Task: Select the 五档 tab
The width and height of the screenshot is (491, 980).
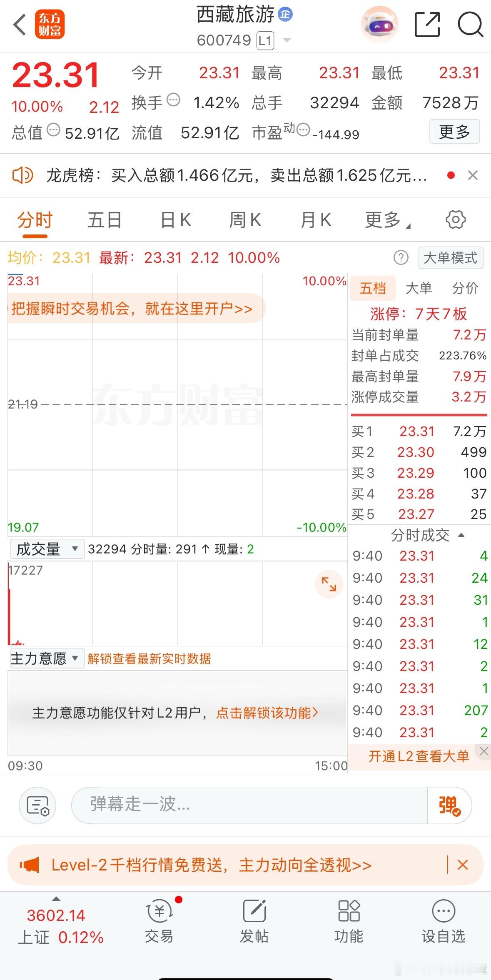Action: 373,288
